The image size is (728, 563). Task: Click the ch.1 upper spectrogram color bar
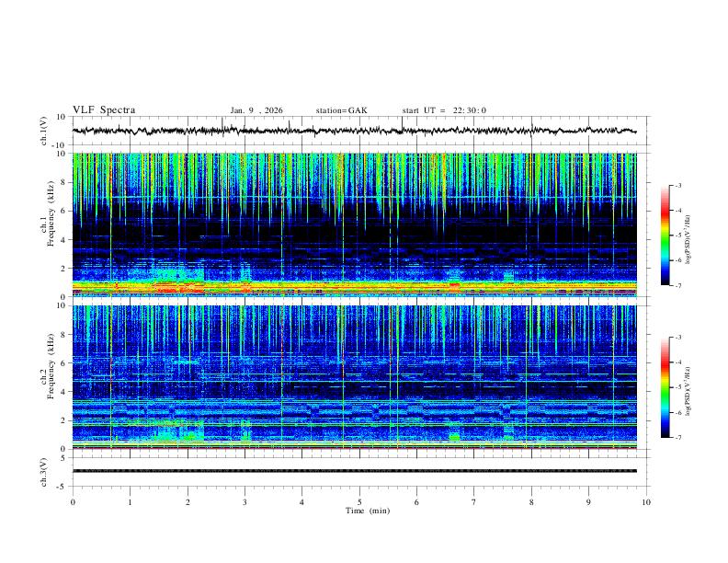coord(665,236)
